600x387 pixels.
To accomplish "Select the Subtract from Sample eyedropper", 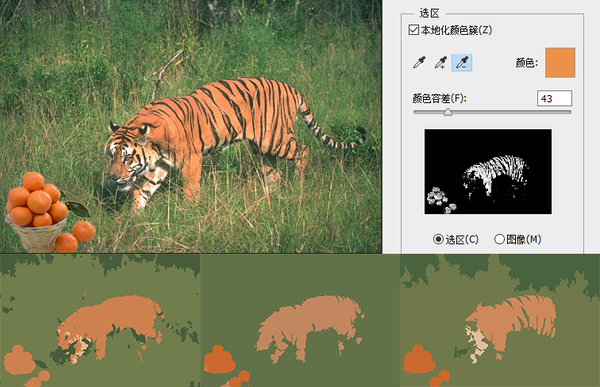I will 462,62.
